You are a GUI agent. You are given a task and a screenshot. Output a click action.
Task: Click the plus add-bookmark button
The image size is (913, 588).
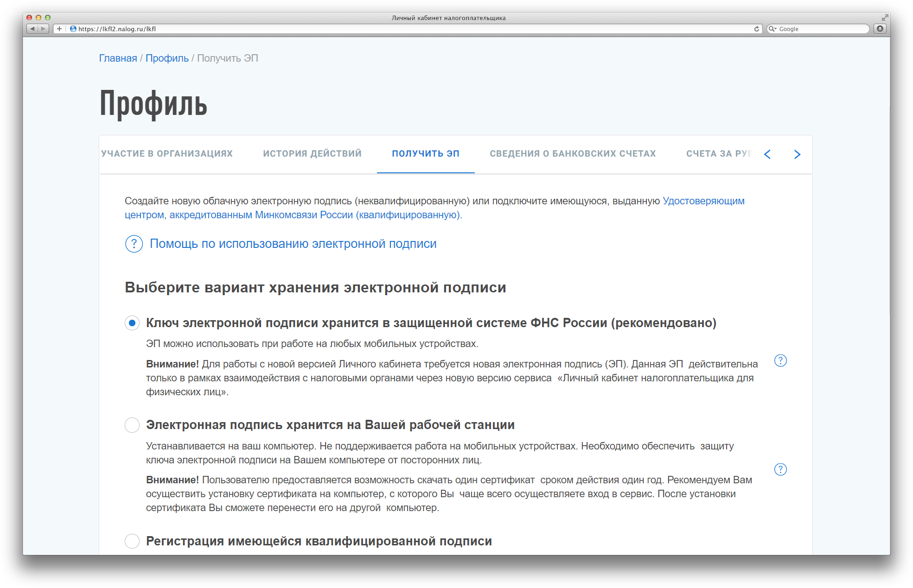(x=59, y=29)
